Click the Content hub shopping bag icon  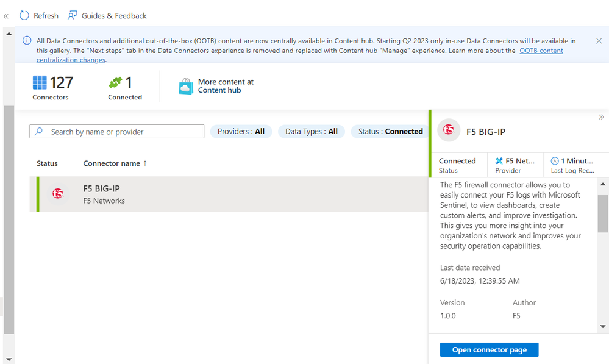coord(186,86)
